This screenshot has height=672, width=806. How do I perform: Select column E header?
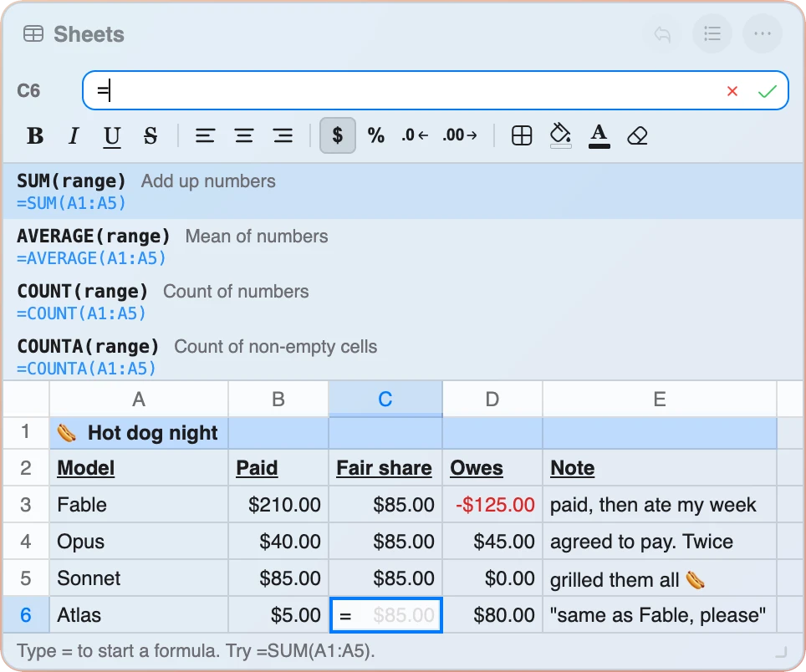[x=660, y=400]
